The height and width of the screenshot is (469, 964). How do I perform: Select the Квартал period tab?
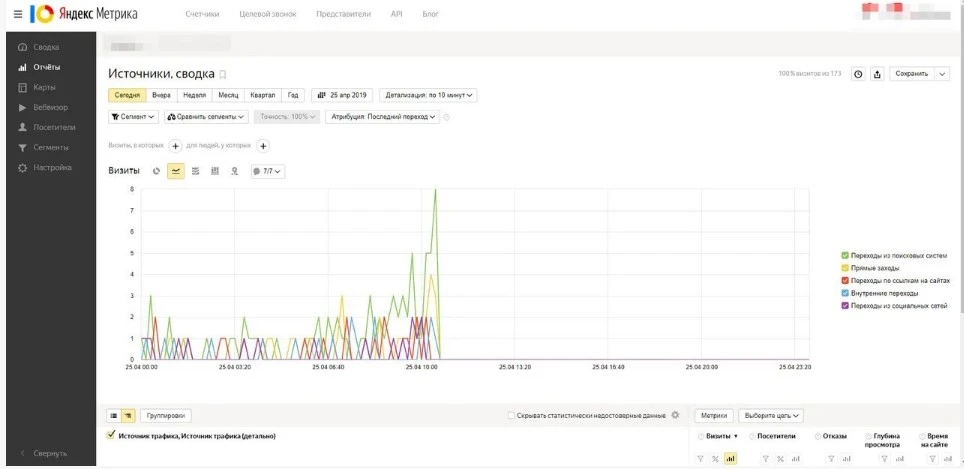tap(263, 95)
